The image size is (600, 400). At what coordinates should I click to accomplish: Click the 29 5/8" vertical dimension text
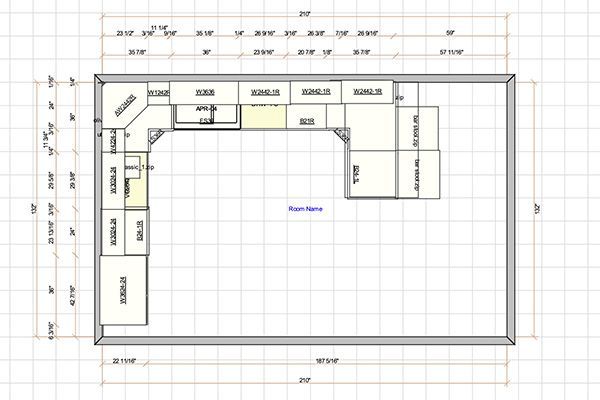click(52, 180)
